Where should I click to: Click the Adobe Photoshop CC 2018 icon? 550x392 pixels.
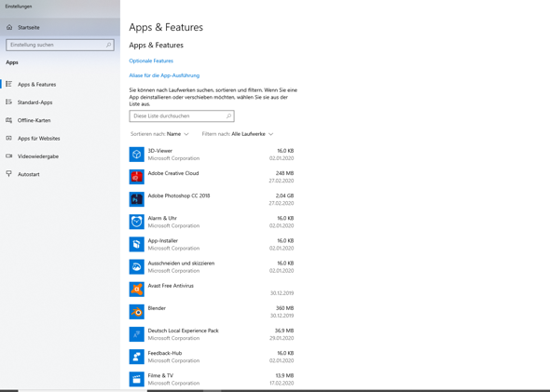136,199
